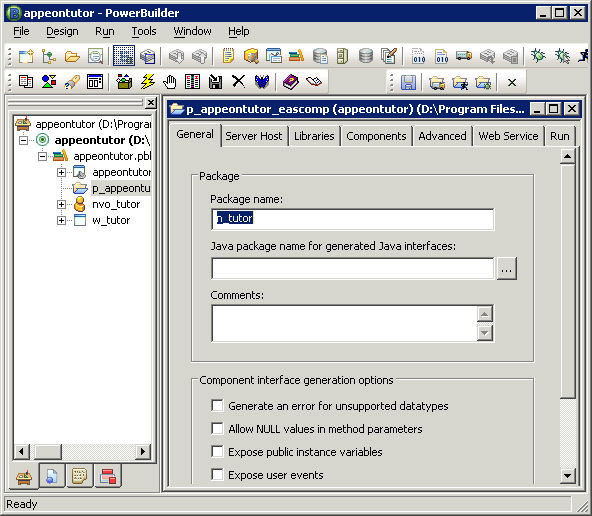Toggle the System Tree toolbar icon
Image resolution: width=592 pixels, height=516 pixels.
tap(124, 56)
